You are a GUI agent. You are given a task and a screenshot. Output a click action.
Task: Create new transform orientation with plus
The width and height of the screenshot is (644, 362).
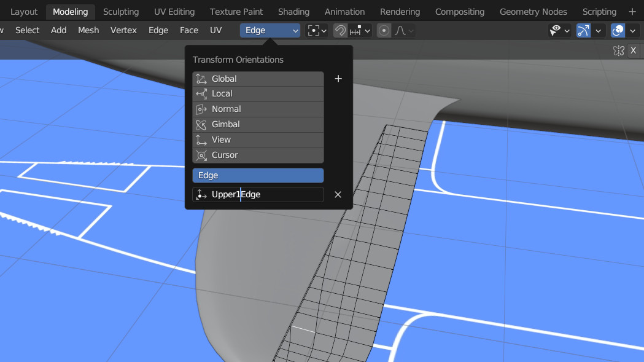[338, 79]
